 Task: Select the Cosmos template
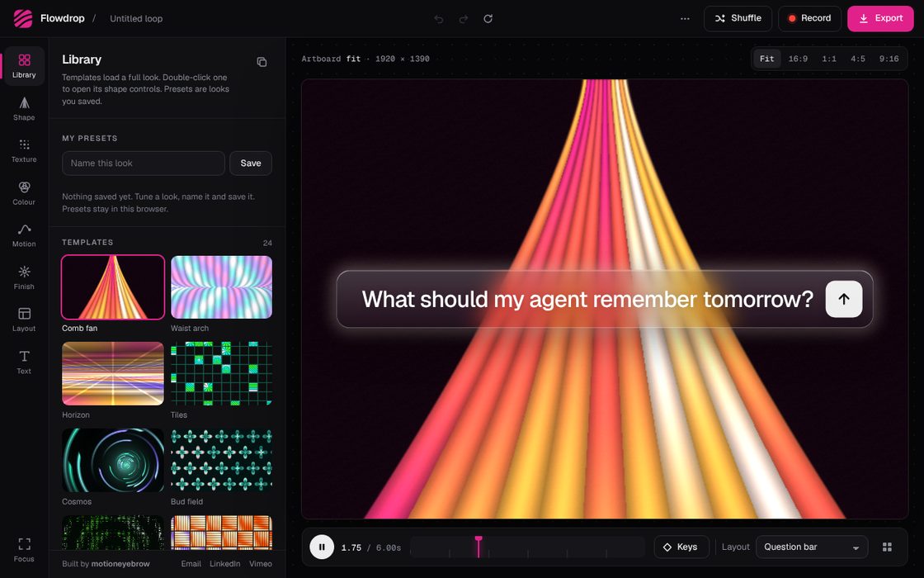pos(112,460)
